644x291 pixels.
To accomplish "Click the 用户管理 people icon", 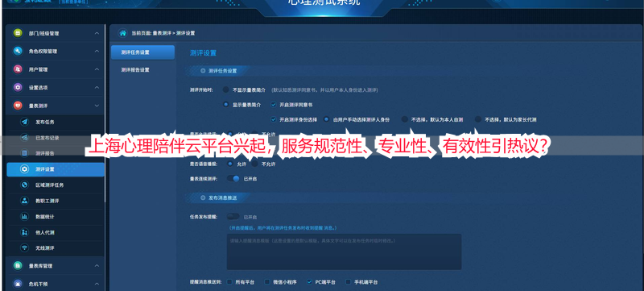I will click(x=18, y=69).
